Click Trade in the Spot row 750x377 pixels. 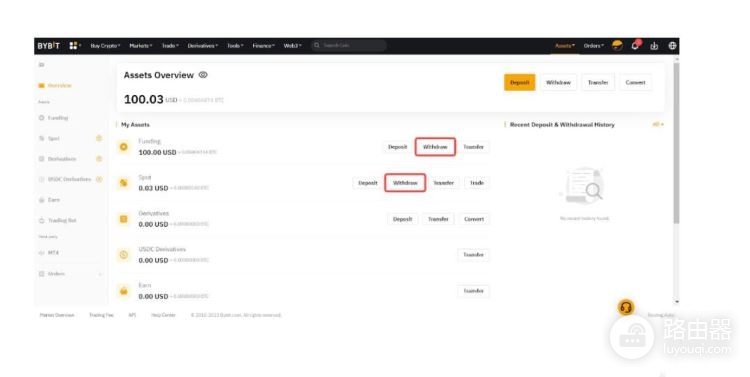pos(476,183)
